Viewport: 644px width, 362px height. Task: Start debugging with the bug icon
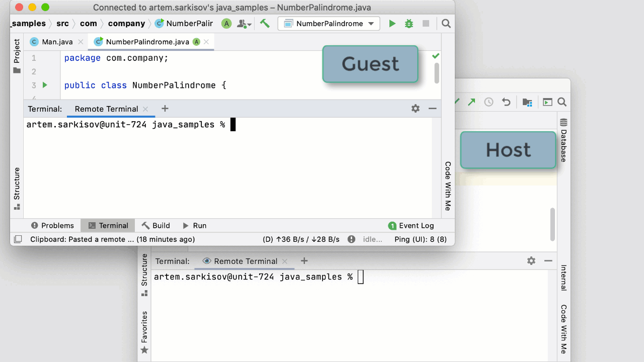click(x=409, y=24)
